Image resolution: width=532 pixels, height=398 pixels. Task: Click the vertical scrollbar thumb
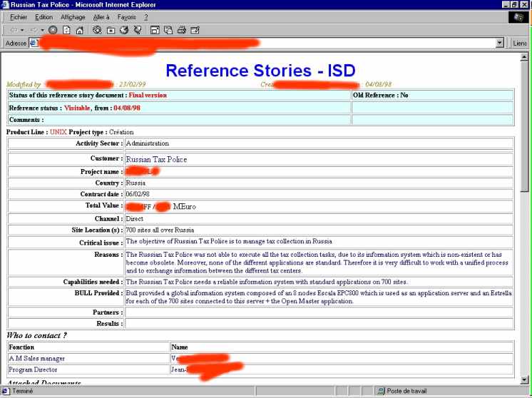[x=524, y=126]
